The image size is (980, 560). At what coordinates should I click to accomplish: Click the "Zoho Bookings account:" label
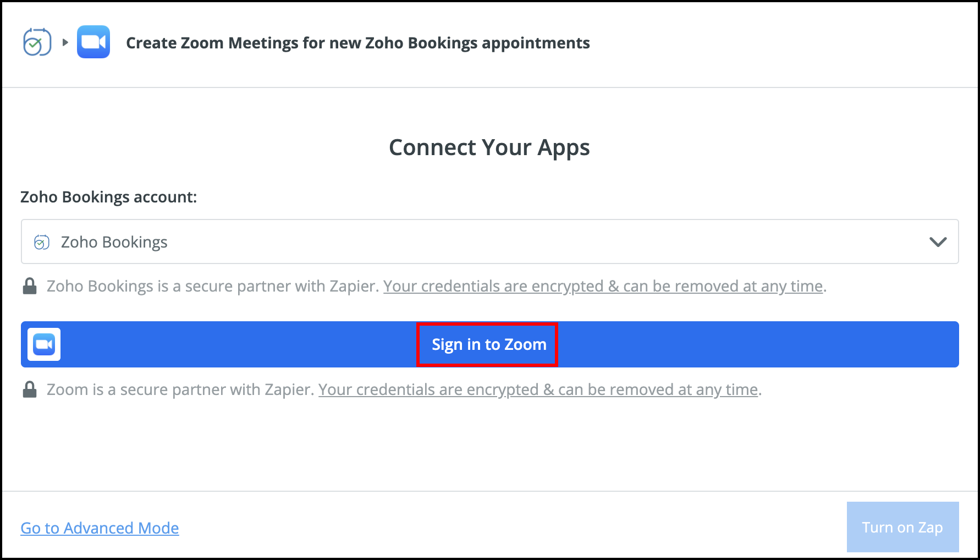point(108,197)
